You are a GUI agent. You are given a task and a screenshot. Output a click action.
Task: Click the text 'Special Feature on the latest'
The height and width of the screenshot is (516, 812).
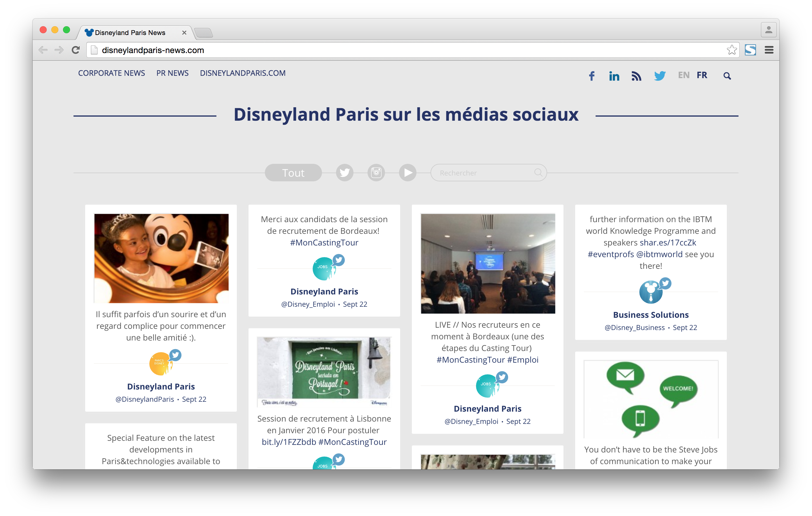(161, 438)
